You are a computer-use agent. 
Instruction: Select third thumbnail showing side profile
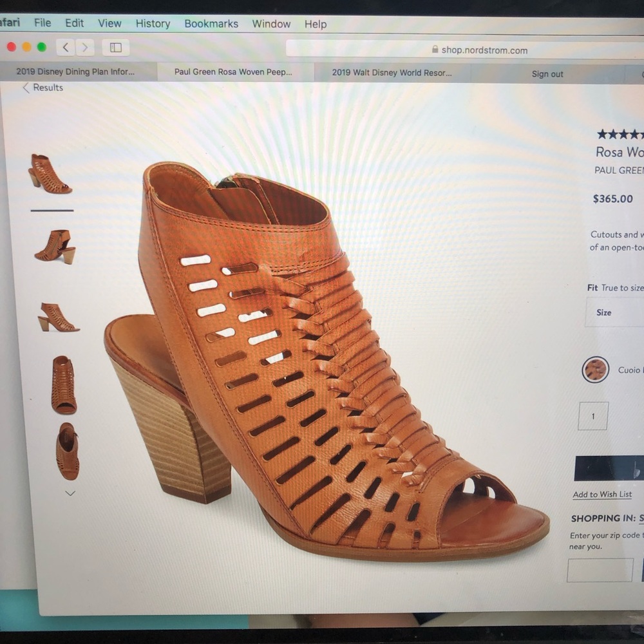click(59, 317)
